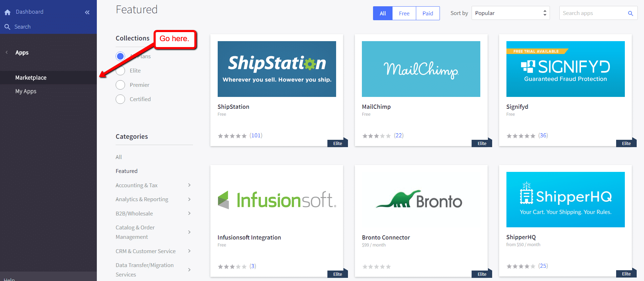
Task: Expand the Accounting & Tax category
Action: tap(189, 185)
